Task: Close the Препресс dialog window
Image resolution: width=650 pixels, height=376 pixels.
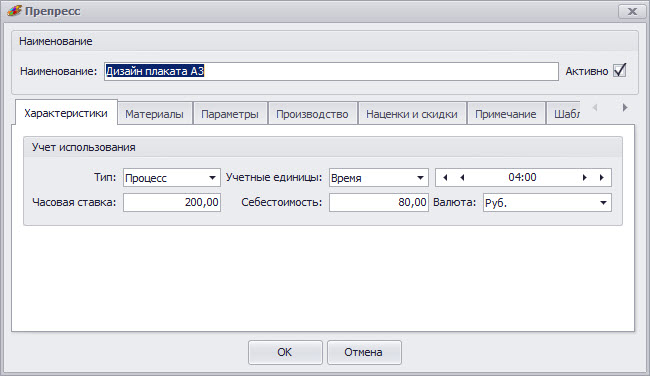Action: (632, 11)
